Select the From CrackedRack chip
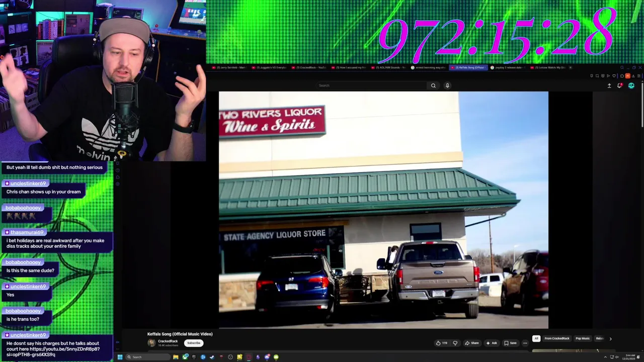Image resolution: width=644 pixels, height=362 pixels. (557, 338)
